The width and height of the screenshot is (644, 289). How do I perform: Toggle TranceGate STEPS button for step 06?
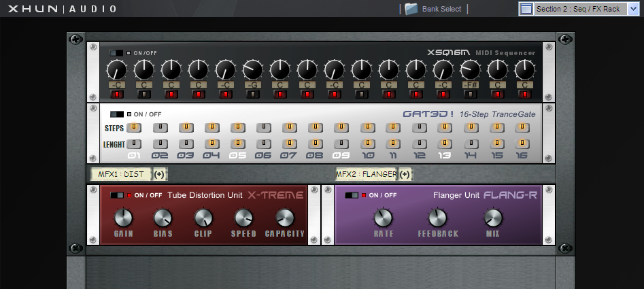click(264, 128)
